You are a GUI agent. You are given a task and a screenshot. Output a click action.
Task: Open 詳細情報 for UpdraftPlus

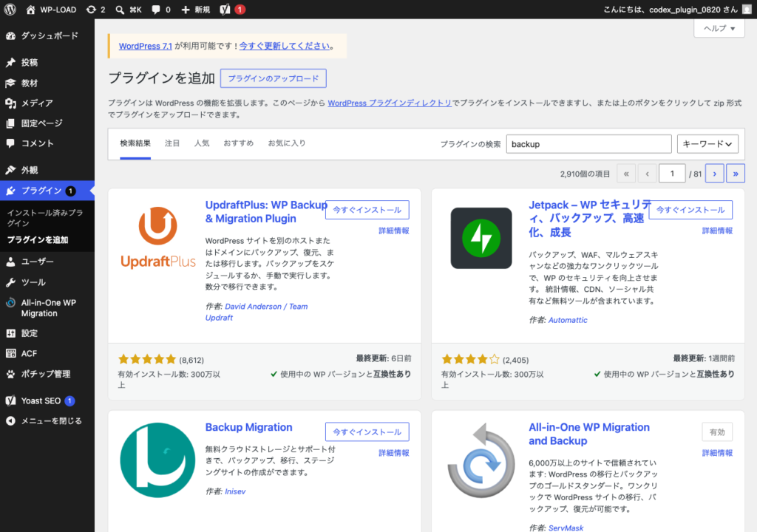pyautogui.click(x=394, y=231)
